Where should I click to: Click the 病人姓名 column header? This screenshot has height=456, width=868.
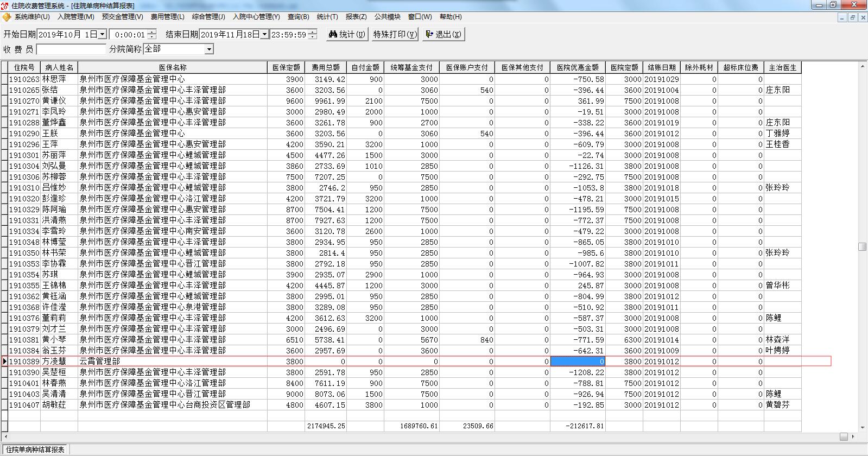coord(59,68)
